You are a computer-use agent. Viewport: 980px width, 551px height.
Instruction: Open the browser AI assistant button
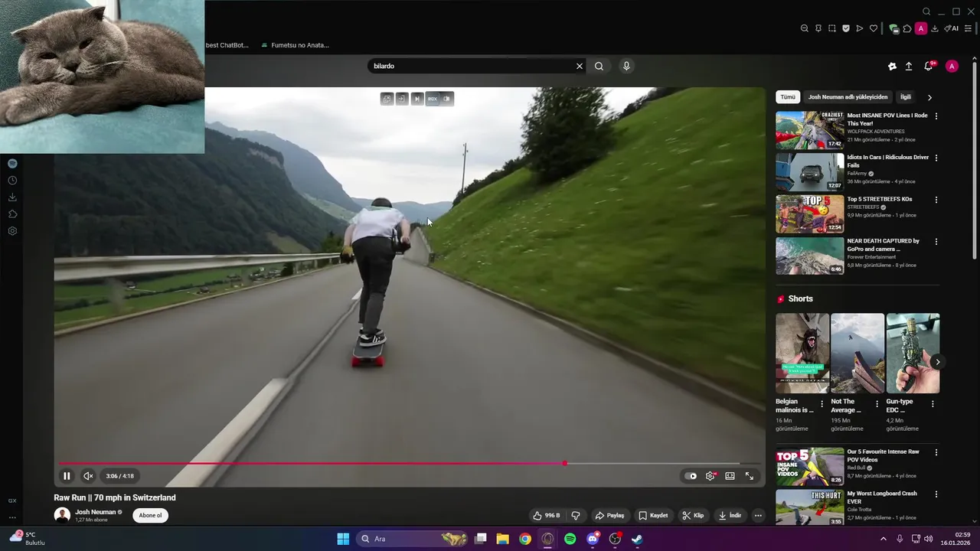coord(952,28)
